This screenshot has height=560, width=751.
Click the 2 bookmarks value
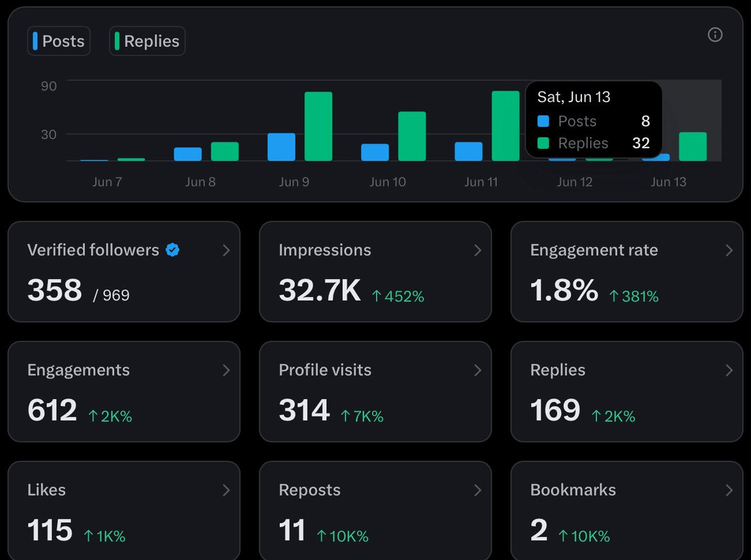tap(539, 531)
